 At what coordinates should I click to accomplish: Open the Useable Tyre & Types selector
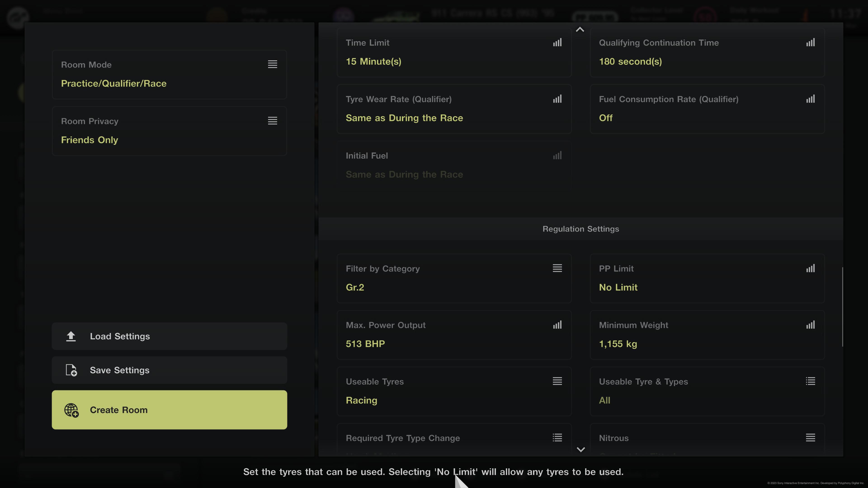707,391
